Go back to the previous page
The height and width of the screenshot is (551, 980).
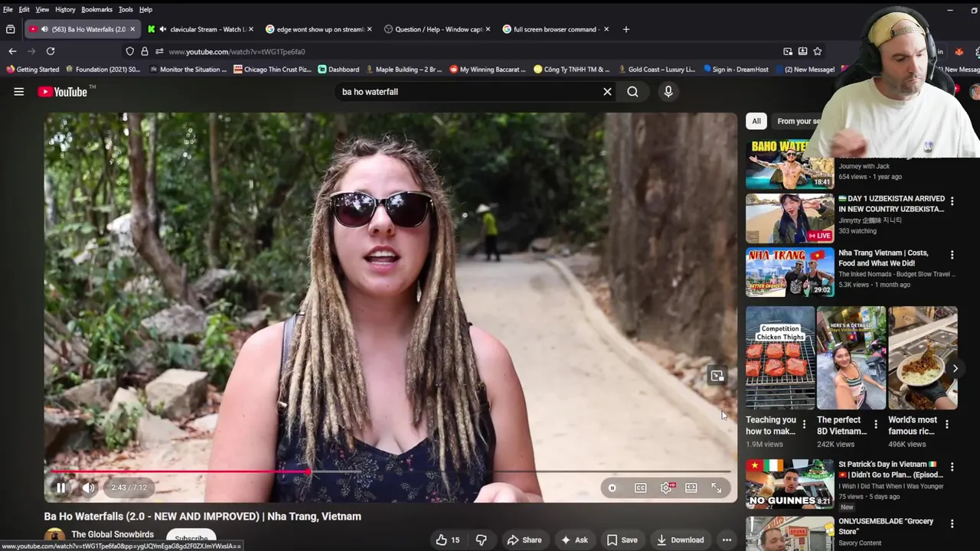click(12, 51)
